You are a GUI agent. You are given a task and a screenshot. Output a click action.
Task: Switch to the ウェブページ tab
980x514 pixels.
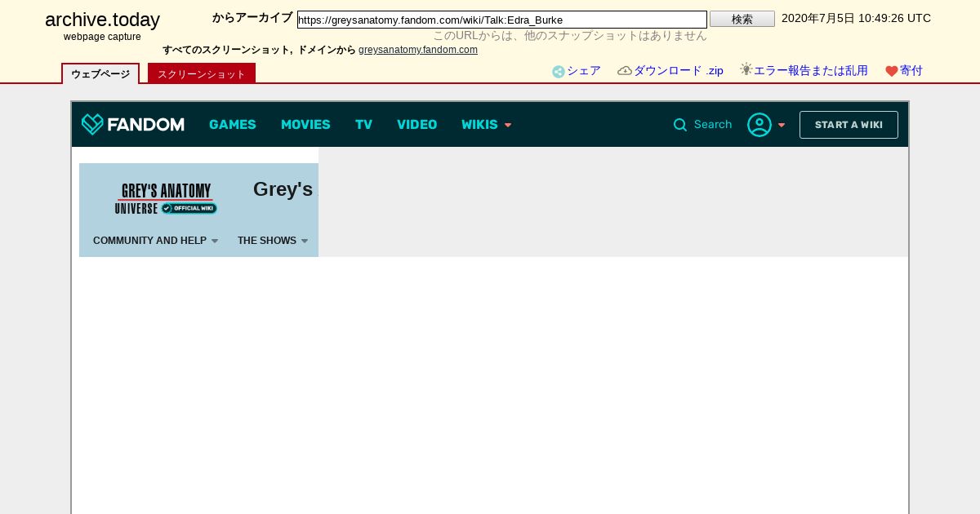coord(100,73)
